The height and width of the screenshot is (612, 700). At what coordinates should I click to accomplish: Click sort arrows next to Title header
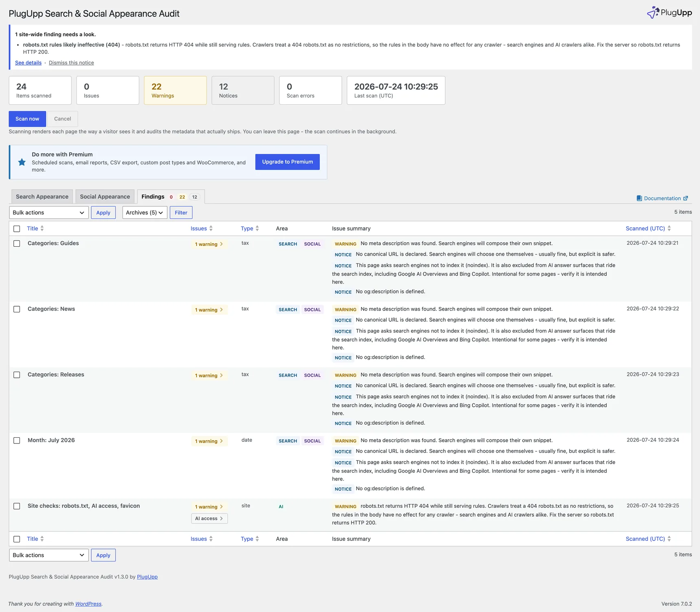[42, 228]
